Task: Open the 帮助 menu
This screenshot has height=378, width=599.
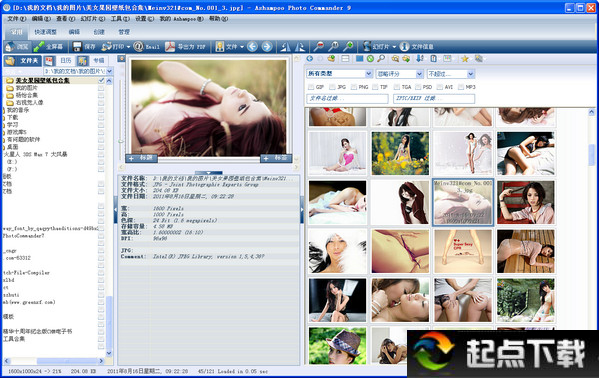Action: coord(219,19)
